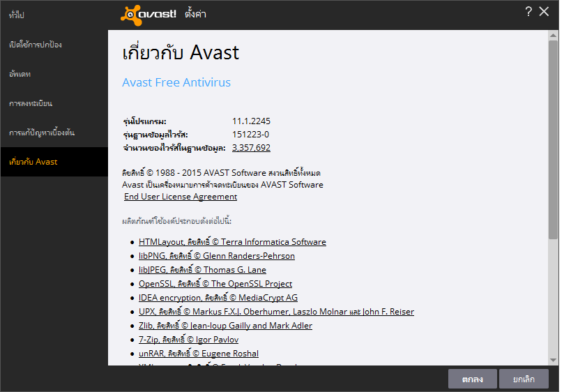The image size is (571, 392).
Task: Click virus database version 151223-0
Action: point(250,135)
